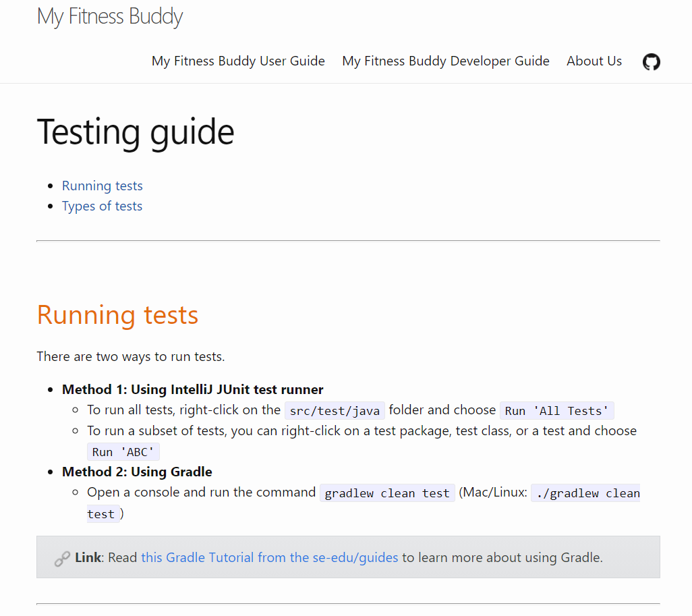The height and width of the screenshot is (616, 692).
Task: Click Method 1: Using IntelliJ JUnit test runner
Action: point(192,389)
